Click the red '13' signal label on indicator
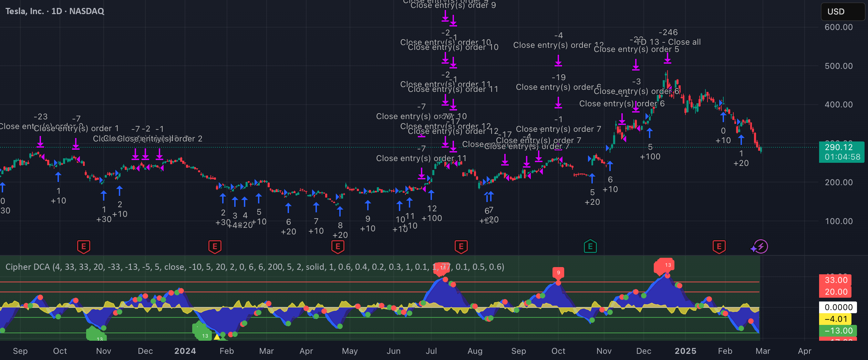This screenshot has width=868, height=360. point(668,265)
